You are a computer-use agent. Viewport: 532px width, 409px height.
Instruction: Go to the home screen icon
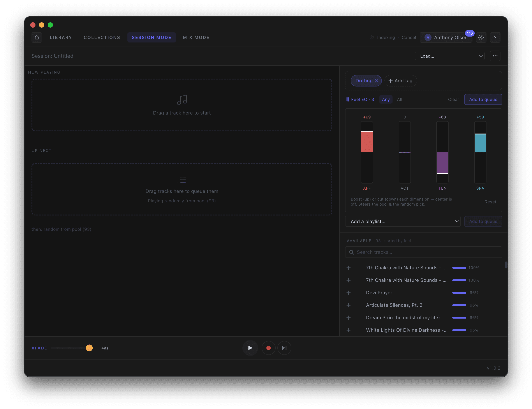(x=37, y=37)
